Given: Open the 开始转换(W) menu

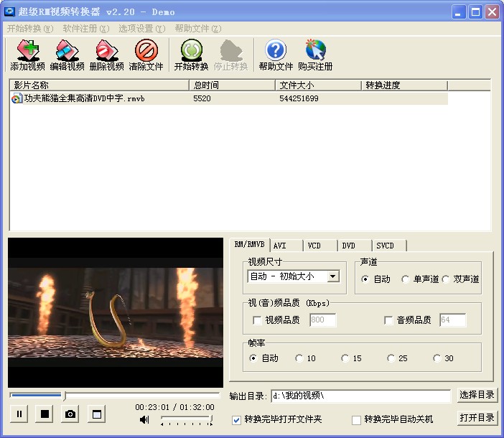Looking at the screenshot, I should (30, 29).
